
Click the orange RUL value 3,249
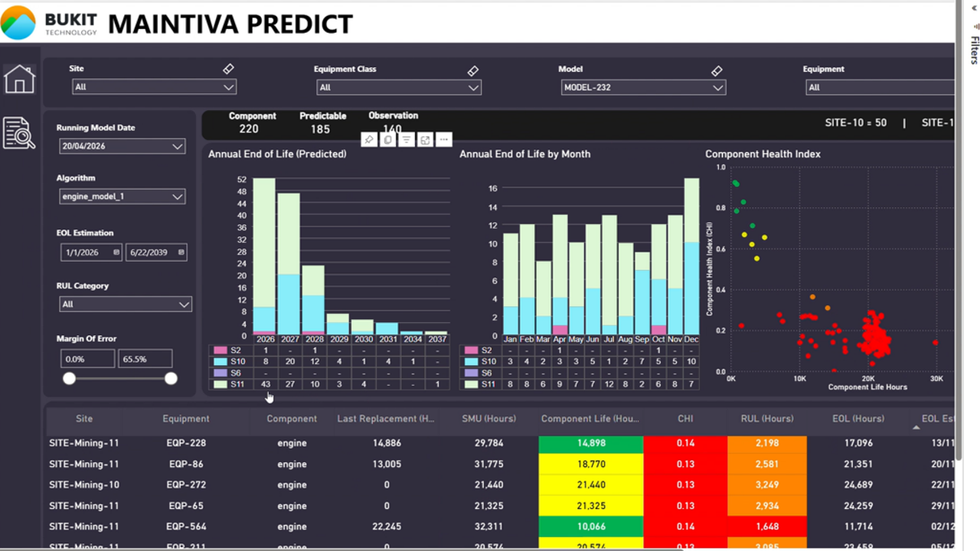[767, 484]
